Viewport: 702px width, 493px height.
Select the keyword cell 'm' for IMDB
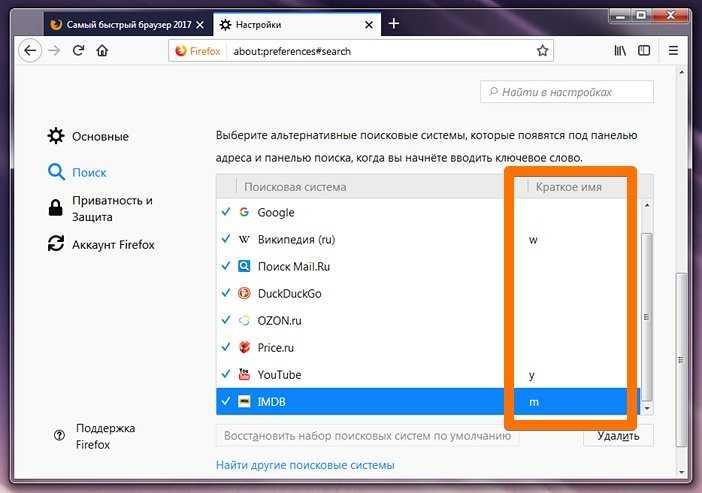pyautogui.click(x=534, y=402)
